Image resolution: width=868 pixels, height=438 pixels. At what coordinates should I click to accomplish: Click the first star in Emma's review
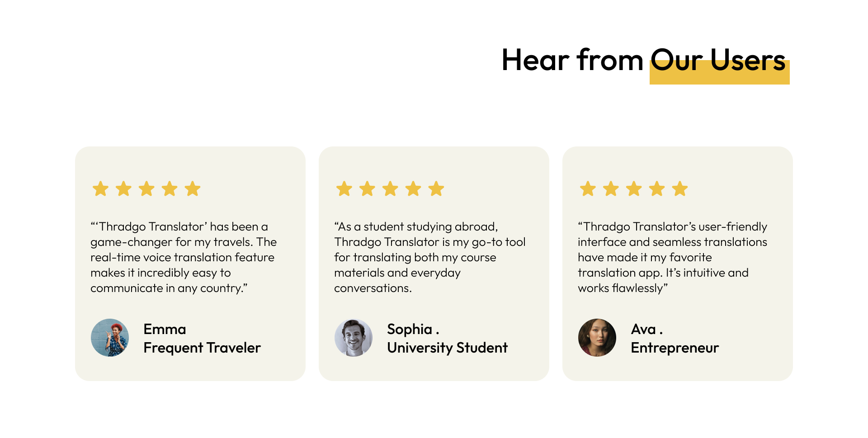click(x=100, y=189)
